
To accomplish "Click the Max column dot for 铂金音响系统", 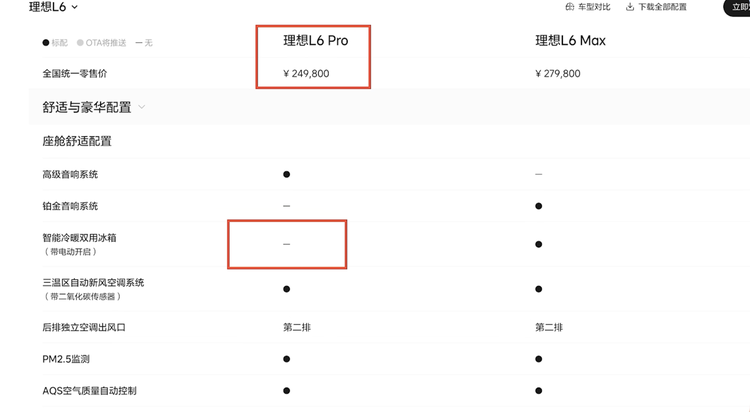I will pyautogui.click(x=539, y=206).
